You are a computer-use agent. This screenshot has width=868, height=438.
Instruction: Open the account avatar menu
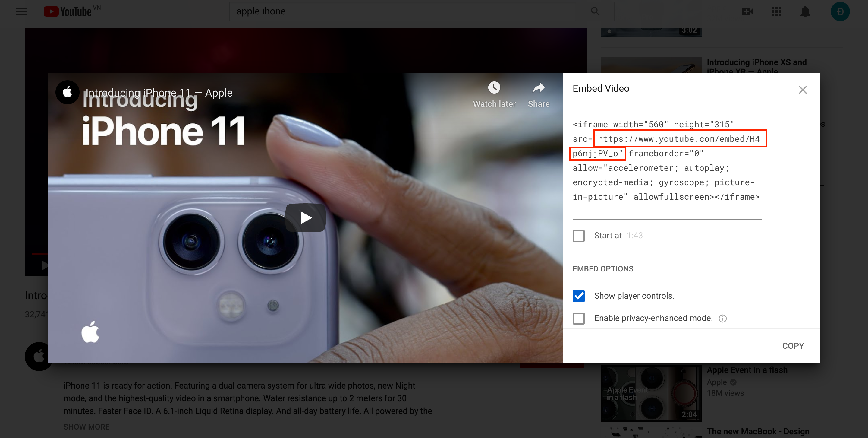coord(840,11)
